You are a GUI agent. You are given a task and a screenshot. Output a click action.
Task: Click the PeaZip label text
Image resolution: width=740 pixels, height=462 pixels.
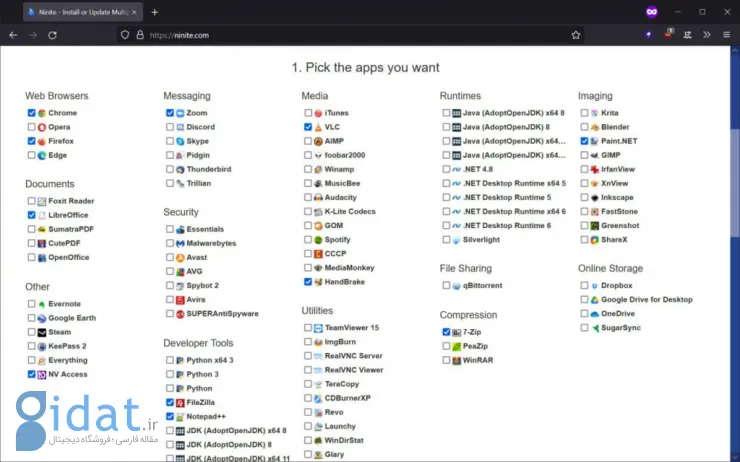pos(475,346)
